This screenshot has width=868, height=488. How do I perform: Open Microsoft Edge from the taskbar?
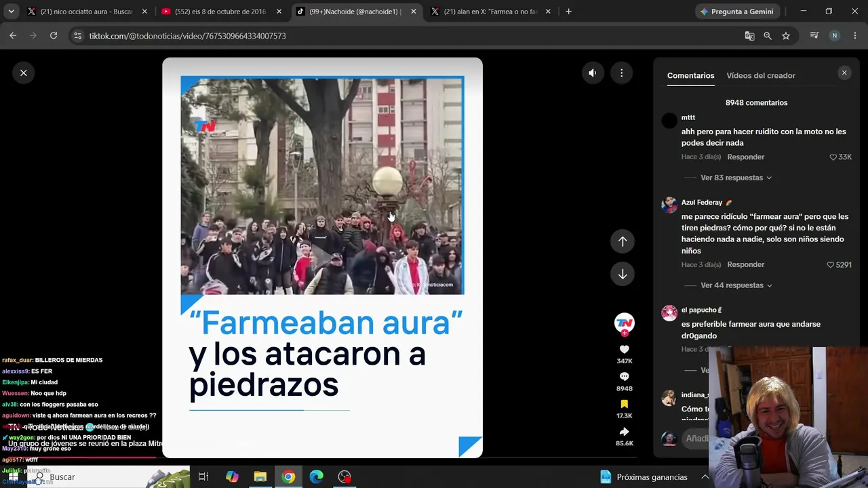pyautogui.click(x=317, y=477)
